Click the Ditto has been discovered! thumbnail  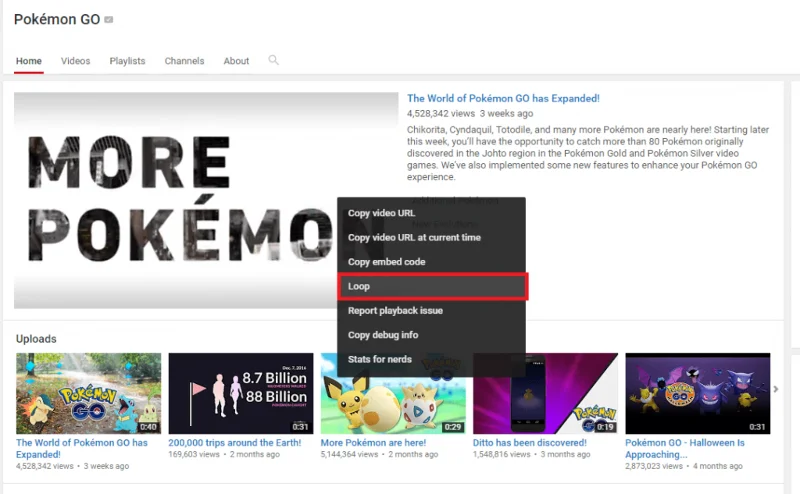tap(545, 393)
